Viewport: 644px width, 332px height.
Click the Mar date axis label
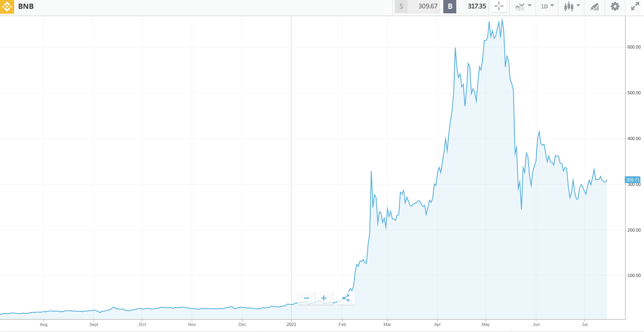(x=387, y=324)
